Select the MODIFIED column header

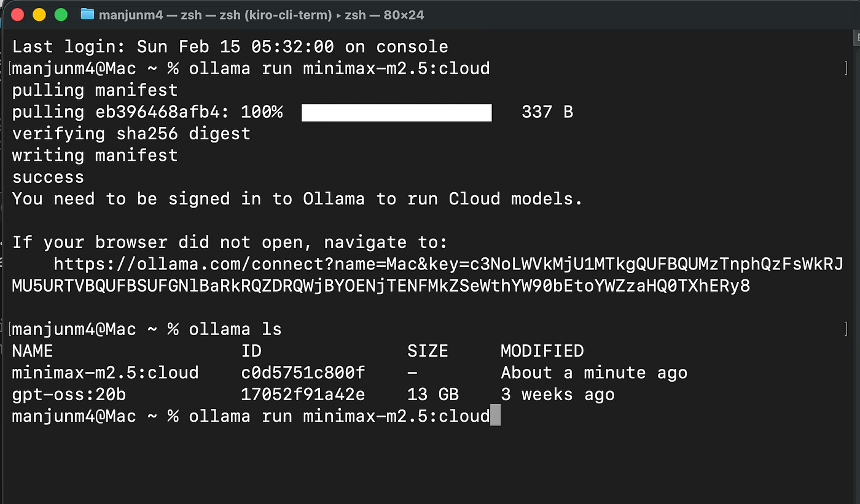(x=542, y=350)
